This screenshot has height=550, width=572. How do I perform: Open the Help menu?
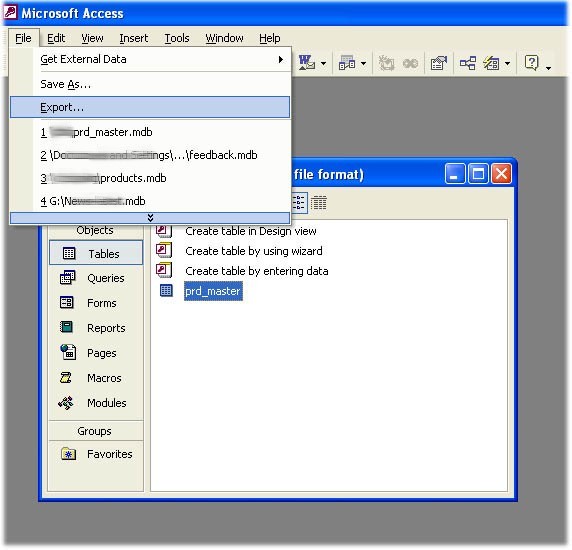(270, 38)
